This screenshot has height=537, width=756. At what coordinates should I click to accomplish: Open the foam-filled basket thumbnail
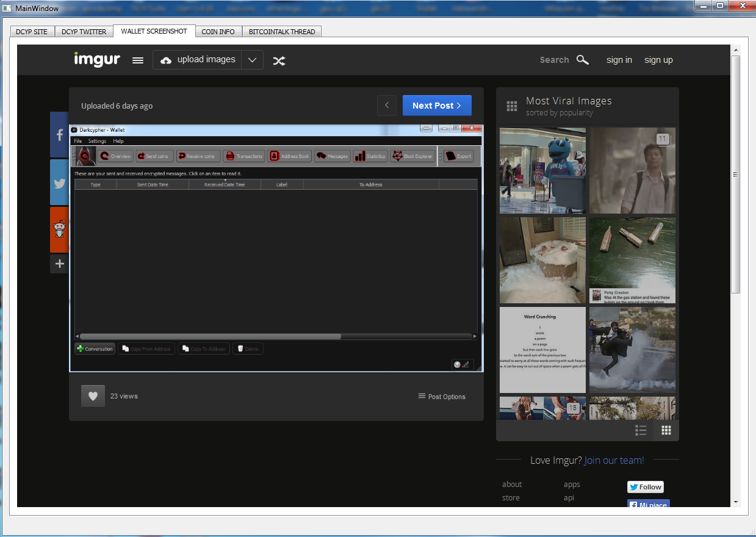pyautogui.click(x=542, y=260)
